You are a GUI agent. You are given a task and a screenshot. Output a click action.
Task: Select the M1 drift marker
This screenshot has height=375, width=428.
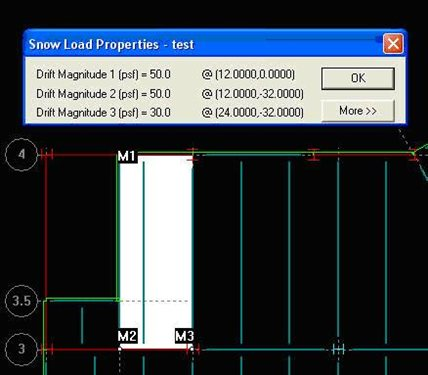127,156
